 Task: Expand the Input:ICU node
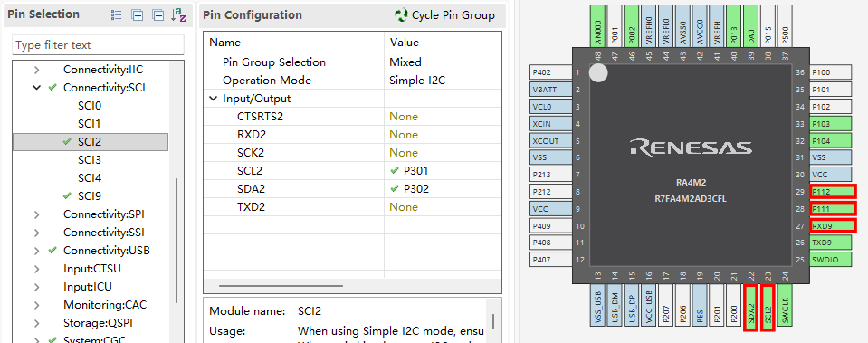click(36, 287)
